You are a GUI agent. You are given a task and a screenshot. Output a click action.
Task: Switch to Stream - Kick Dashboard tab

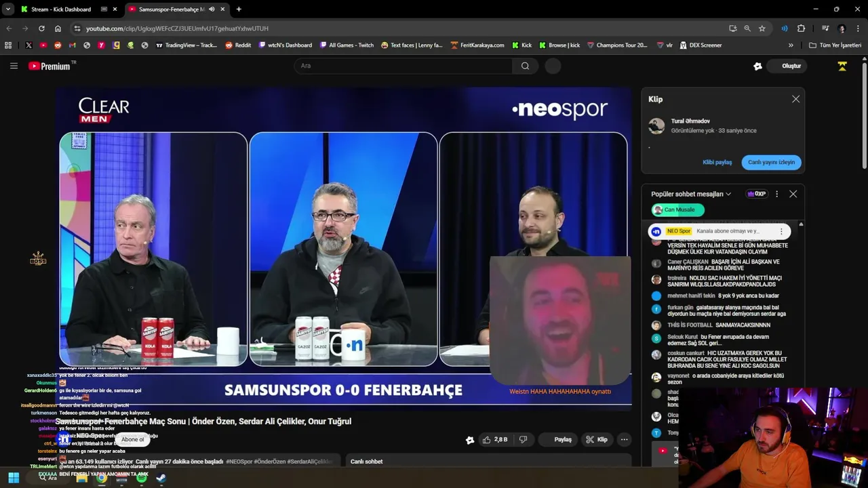60,9
